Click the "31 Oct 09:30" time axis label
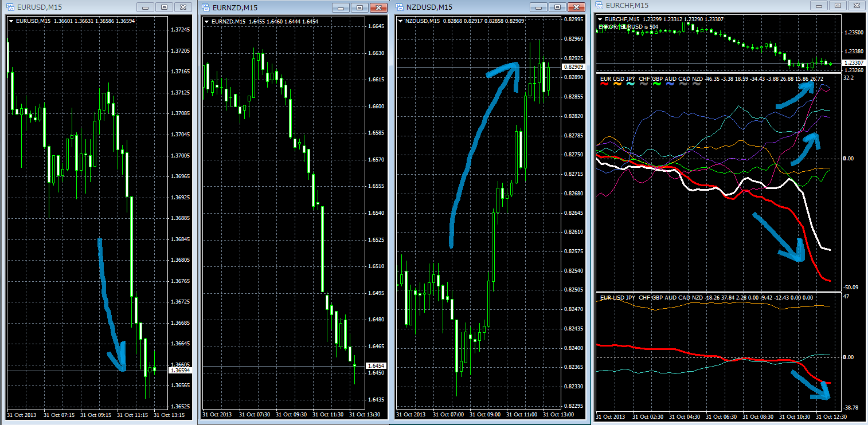The image size is (868, 425). (291, 415)
